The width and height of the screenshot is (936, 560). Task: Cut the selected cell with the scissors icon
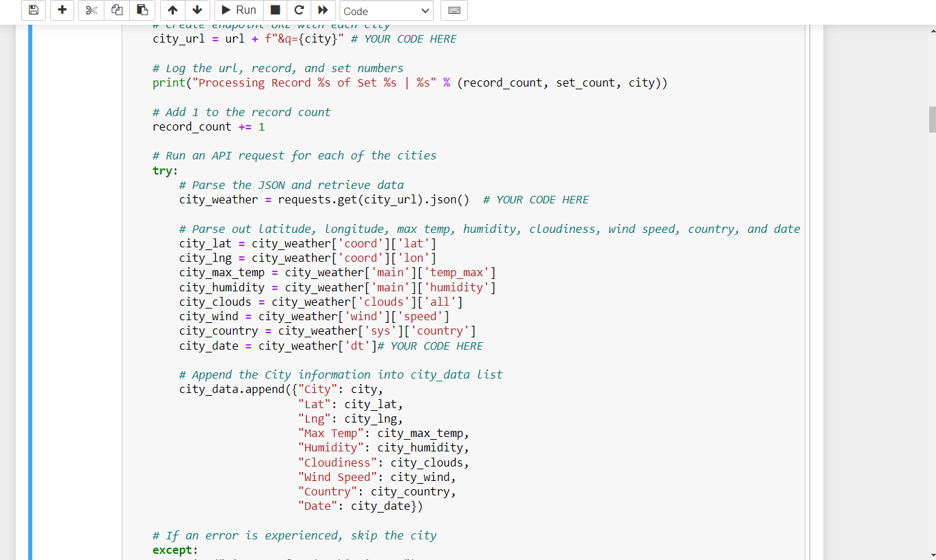[x=91, y=10]
